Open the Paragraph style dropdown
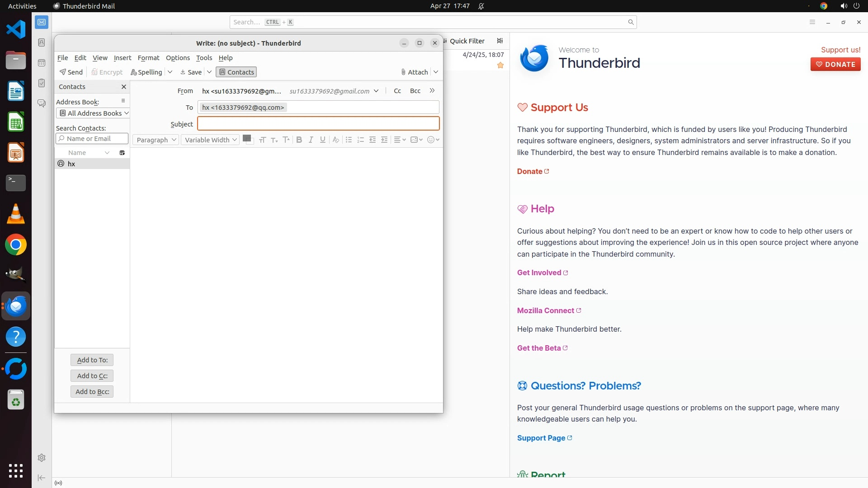The image size is (868, 488). point(156,140)
